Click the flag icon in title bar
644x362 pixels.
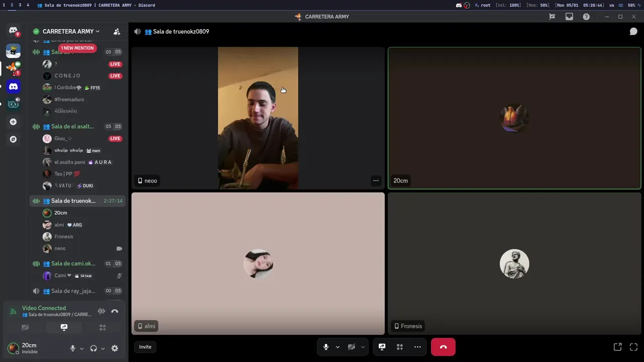pos(552,17)
